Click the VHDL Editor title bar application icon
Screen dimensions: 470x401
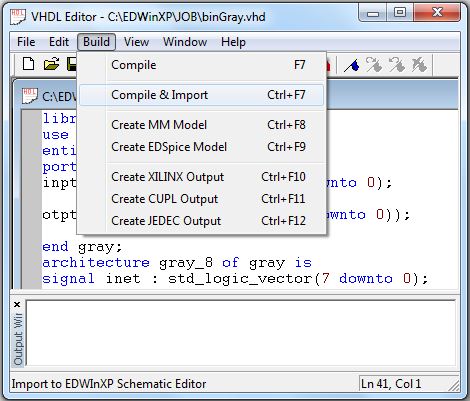(x=17, y=17)
